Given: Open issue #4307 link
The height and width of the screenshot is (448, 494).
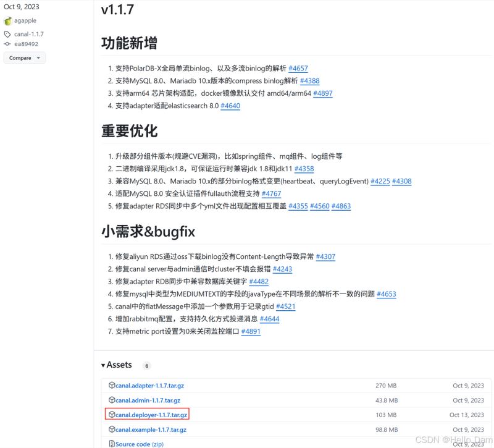Looking at the screenshot, I should point(325,256).
